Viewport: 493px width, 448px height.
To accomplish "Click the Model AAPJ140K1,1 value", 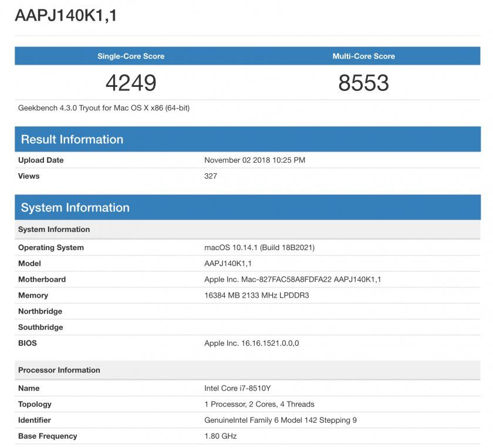I will pos(229,263).
